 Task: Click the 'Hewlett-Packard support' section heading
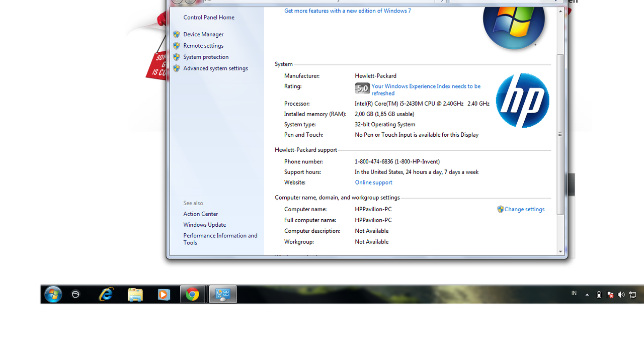click(x=306, y=150)
